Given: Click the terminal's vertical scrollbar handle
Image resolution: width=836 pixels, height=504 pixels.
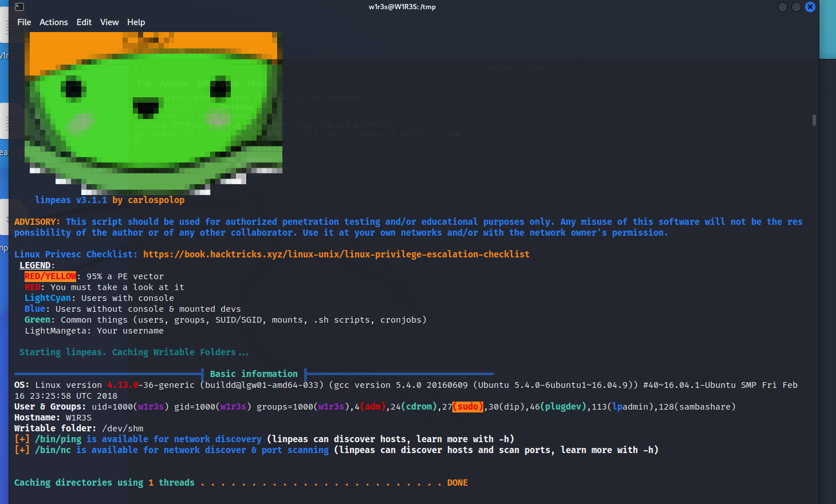Looking at the screenshot, I should [x=814, y=120].
